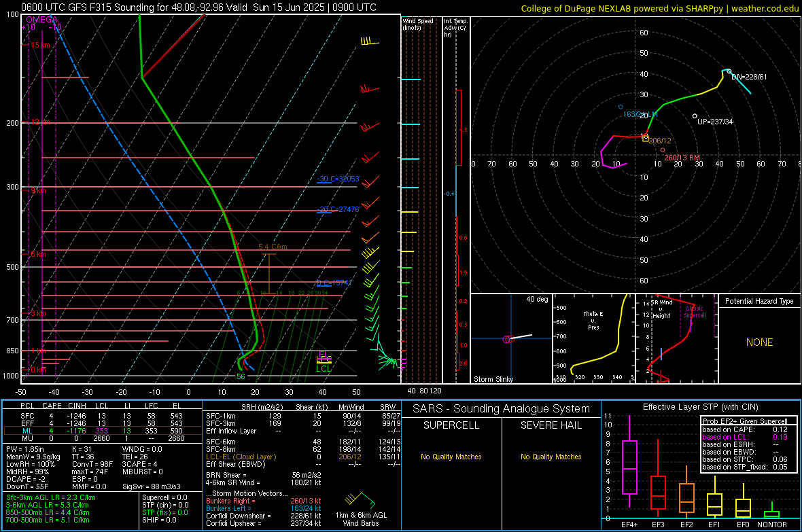
Task: Click the orange NONE hazard type
Action: [x=760, y=342]
